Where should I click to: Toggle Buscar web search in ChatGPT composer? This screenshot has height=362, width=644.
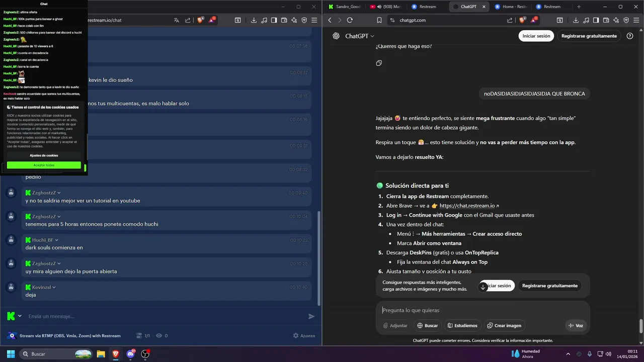coord(427,325)
